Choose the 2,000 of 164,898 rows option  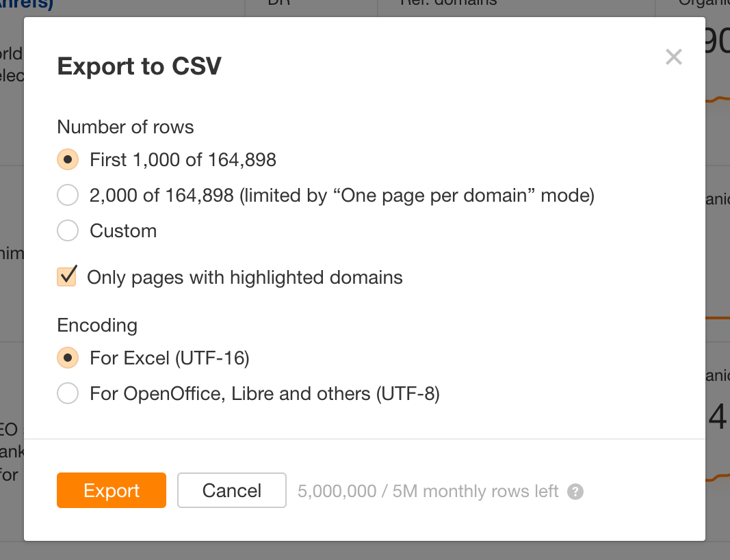point(68,196)
